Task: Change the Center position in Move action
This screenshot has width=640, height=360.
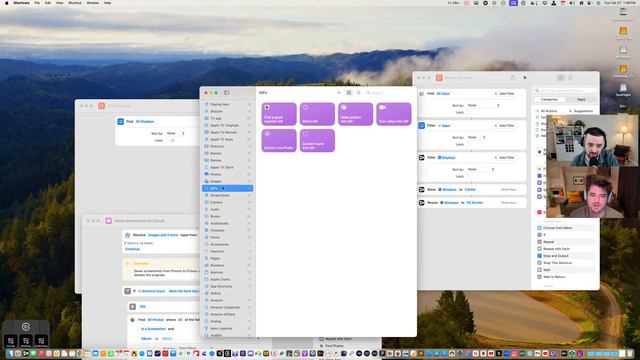Action: [x=470, y=190]
